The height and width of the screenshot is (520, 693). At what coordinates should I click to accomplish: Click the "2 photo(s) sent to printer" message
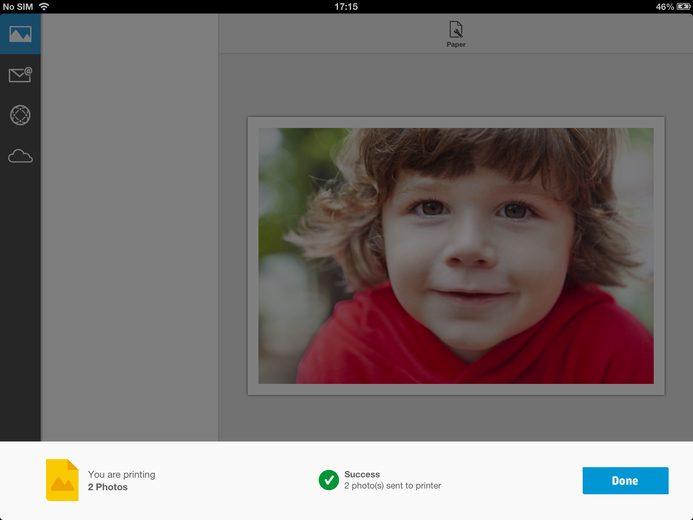[x=392, y=486]
